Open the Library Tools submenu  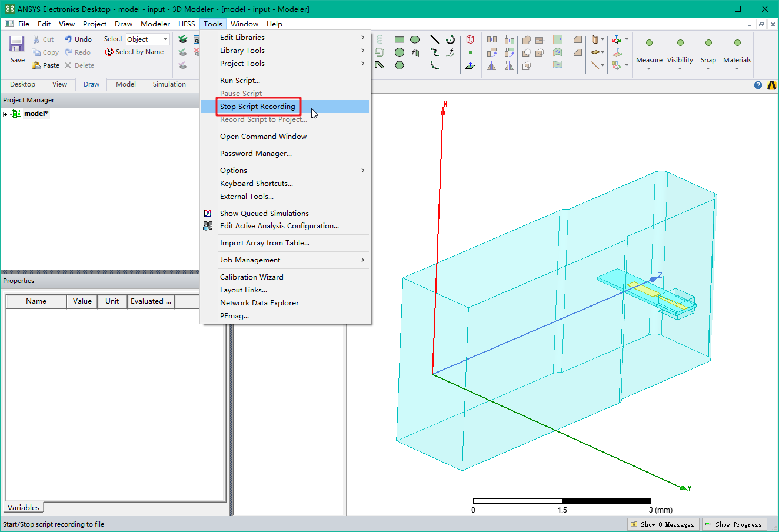(x=285, y=51)
